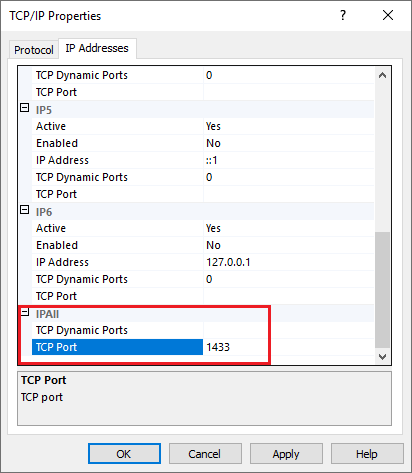Viewport: 412px width, 473px height.
Task: Click scrollbar up arrow
Action: (382, 75)
